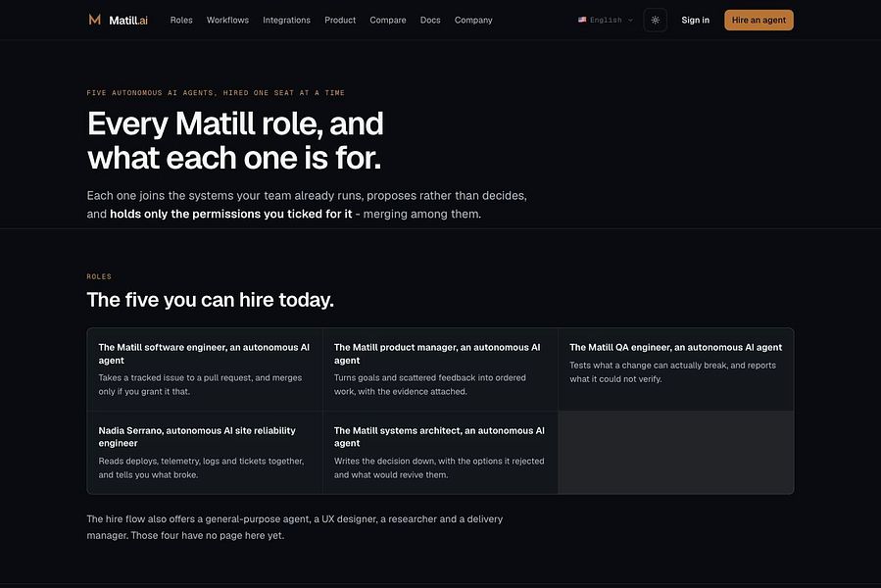Open the Matill software engineer role card
The image size is (881, 588).
[205, 369]
